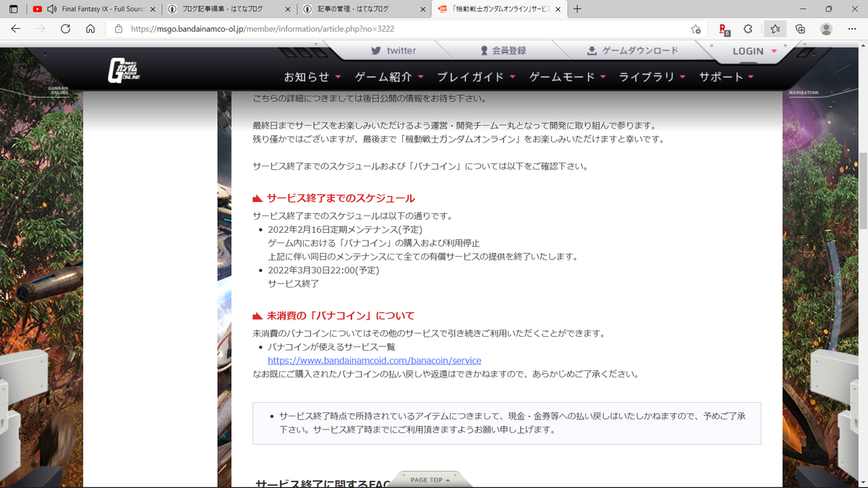This screenshot has height=488, width=868.
Task: Expand the サポート menu
Action: pos(726,77)
